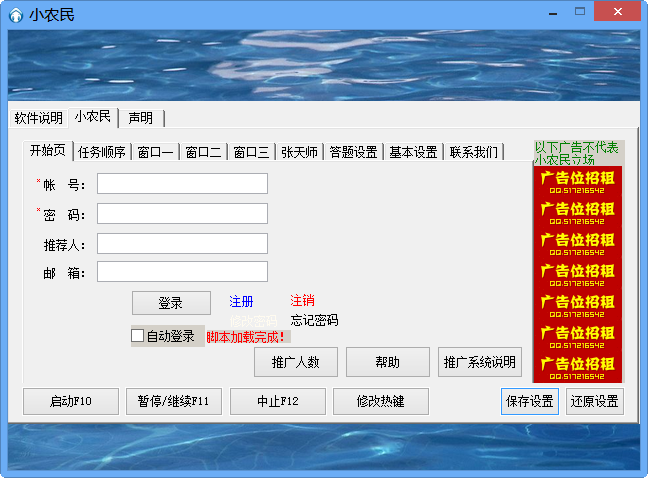Click the 忘记密码 link
The height and width of the screenshot is (478, 648).
pyautogui.click(x=314, y=321)
